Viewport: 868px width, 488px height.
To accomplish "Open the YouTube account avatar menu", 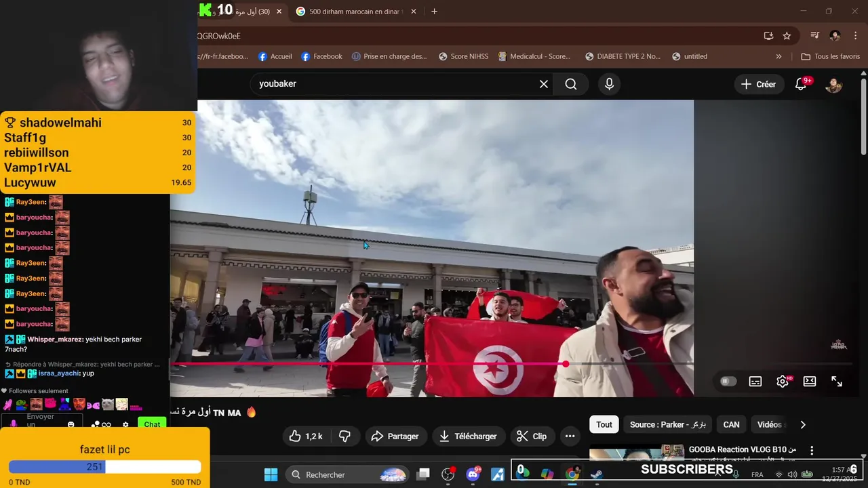I will click(833, 84).
